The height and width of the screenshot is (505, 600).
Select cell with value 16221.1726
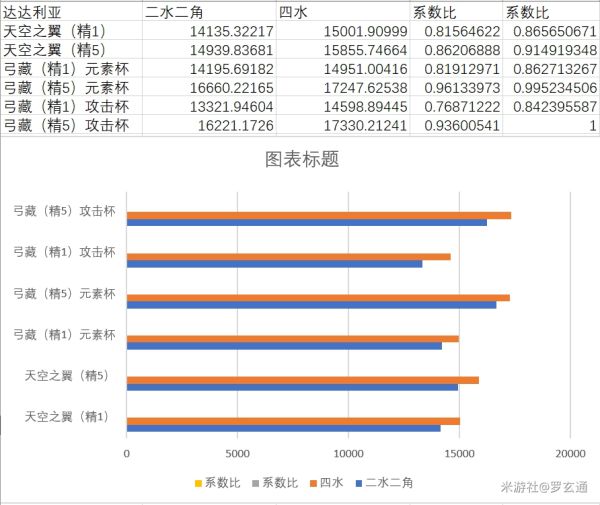pos(209,125)
